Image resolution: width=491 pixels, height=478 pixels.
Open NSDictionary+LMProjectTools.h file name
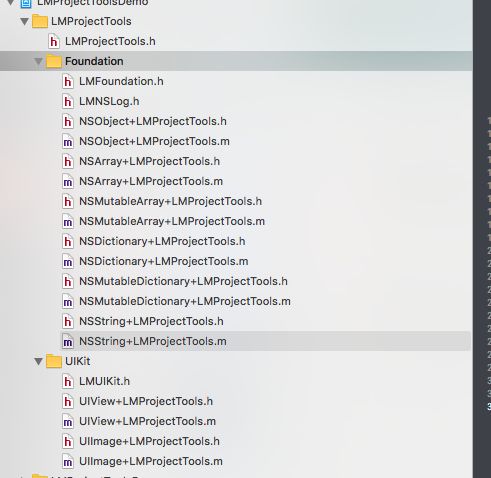coord(162,241)
